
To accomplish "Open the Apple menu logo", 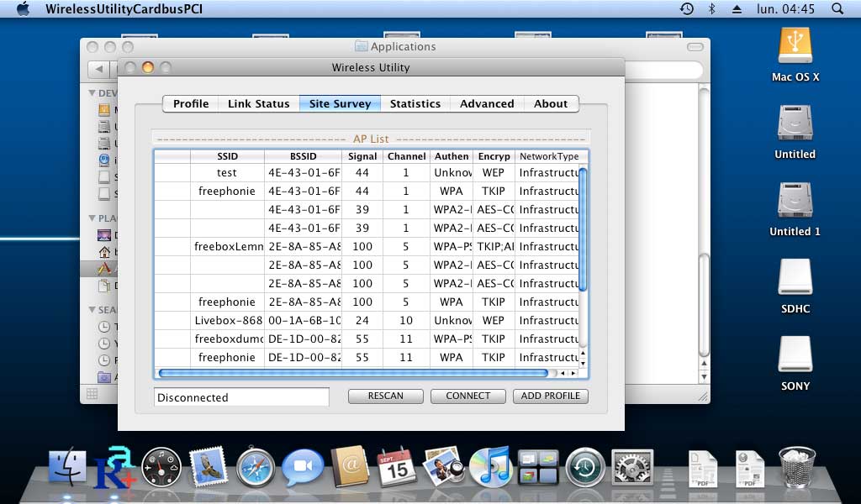I will (x=23, y=8).
